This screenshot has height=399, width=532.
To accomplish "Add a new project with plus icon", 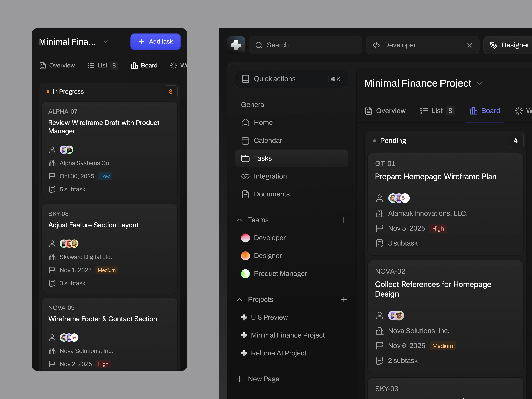I will point(344,299).
